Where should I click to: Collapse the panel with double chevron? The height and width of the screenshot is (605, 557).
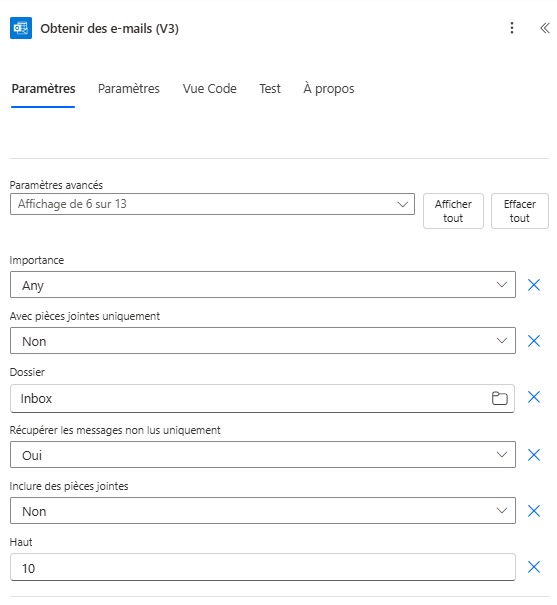[545, 28]
